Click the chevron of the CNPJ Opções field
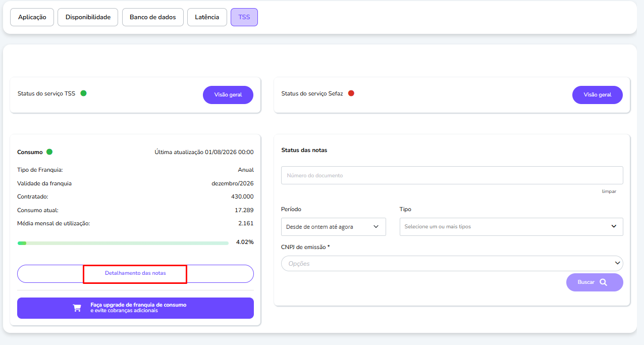The height and width of the screenshot is (345, 644). coord(617,263)
